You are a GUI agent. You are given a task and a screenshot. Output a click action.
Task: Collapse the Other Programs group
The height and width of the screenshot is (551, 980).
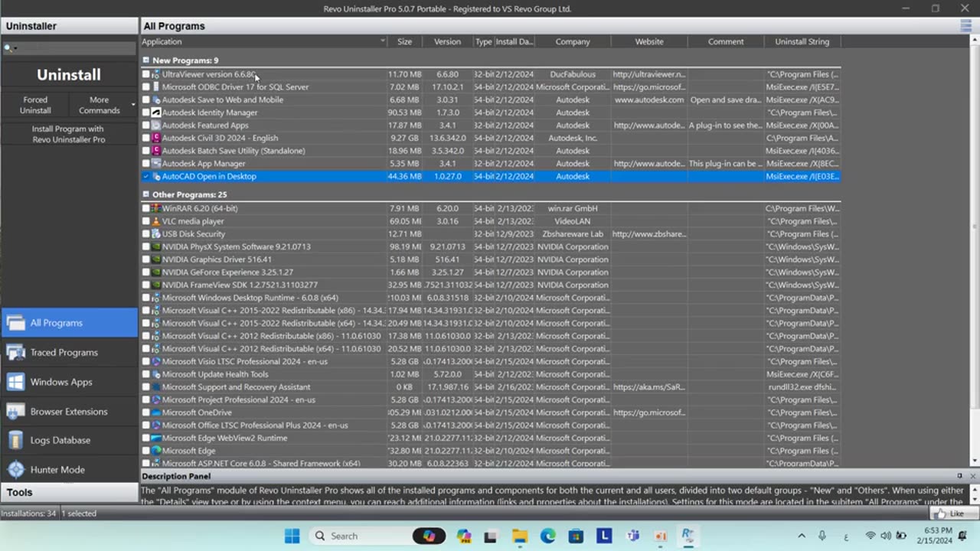[146, 194]
